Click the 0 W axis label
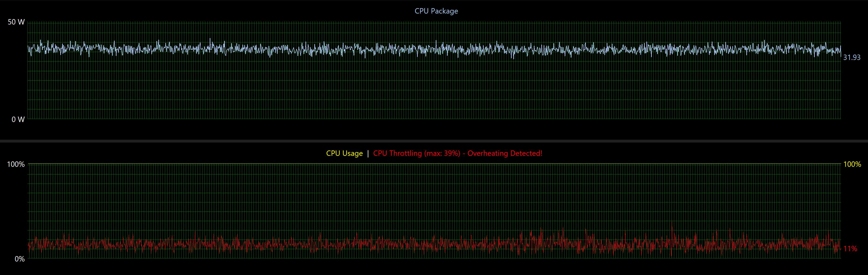This screenshot has width=868, height=275. coord(18,119)
